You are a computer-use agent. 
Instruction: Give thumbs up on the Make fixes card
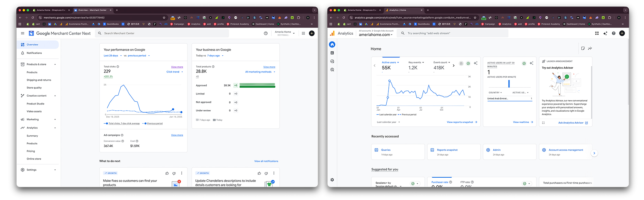tap(167, 173)
